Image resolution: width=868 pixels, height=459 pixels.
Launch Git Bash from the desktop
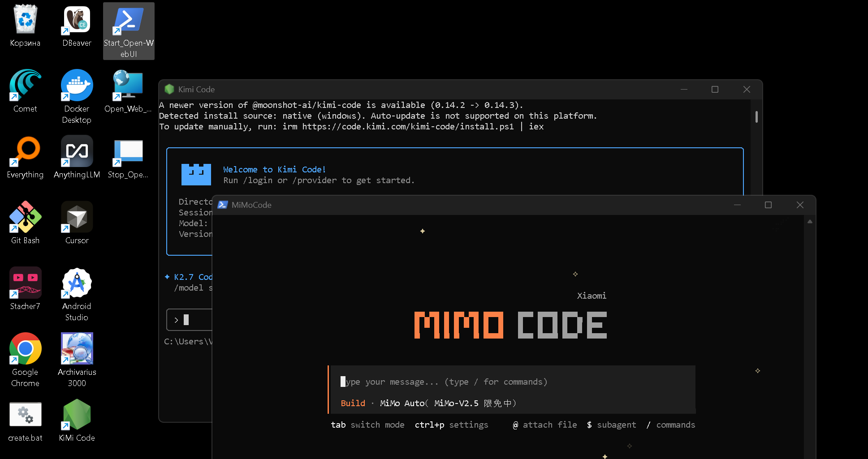(x=25, y=223)
